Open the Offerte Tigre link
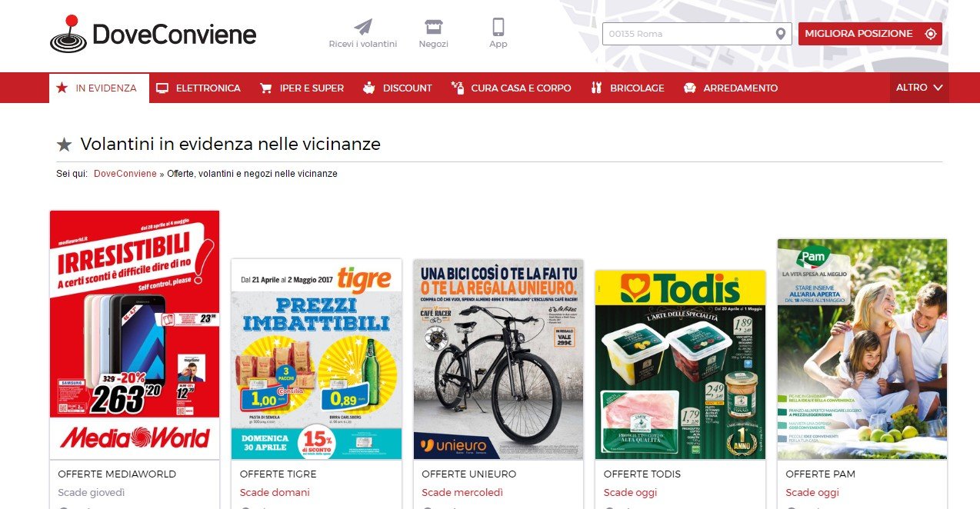The height and width of the screenshot is (509, 980). click(278, 474)
